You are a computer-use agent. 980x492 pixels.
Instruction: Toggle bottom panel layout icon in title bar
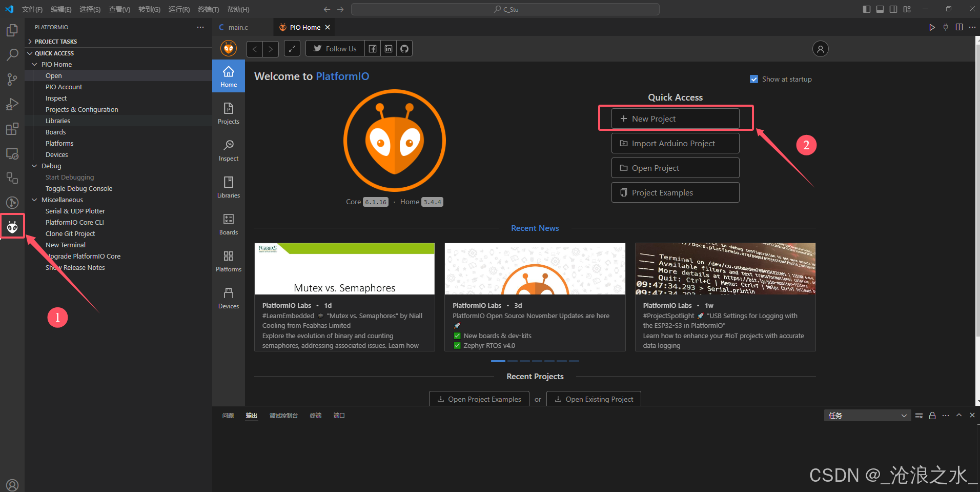click(x=880, y=9)
